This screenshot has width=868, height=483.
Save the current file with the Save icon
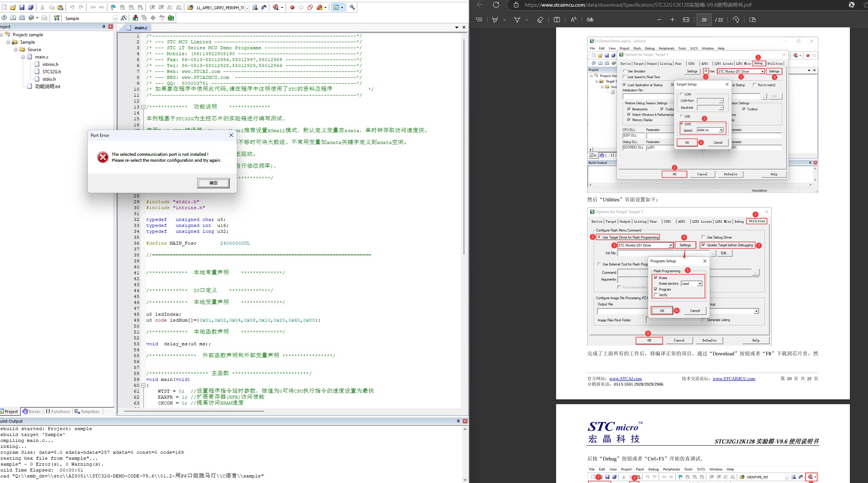[x=22, y=7]
